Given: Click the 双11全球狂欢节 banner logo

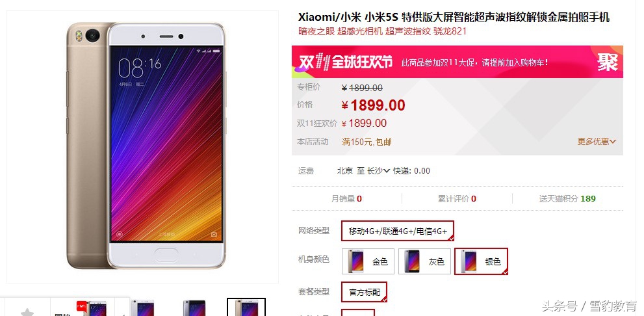Looking at the screenshot, I should tap(345, 62).
